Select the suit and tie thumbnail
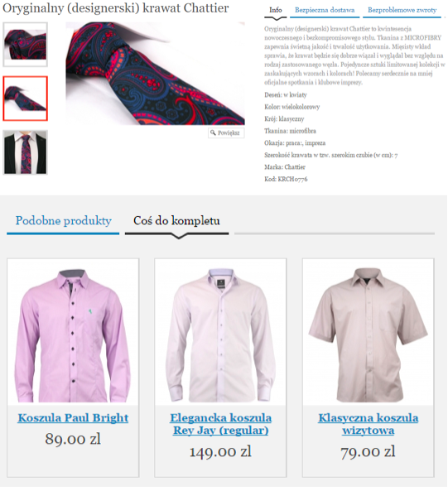The image size is (448, 491). (x=26, y=152)
